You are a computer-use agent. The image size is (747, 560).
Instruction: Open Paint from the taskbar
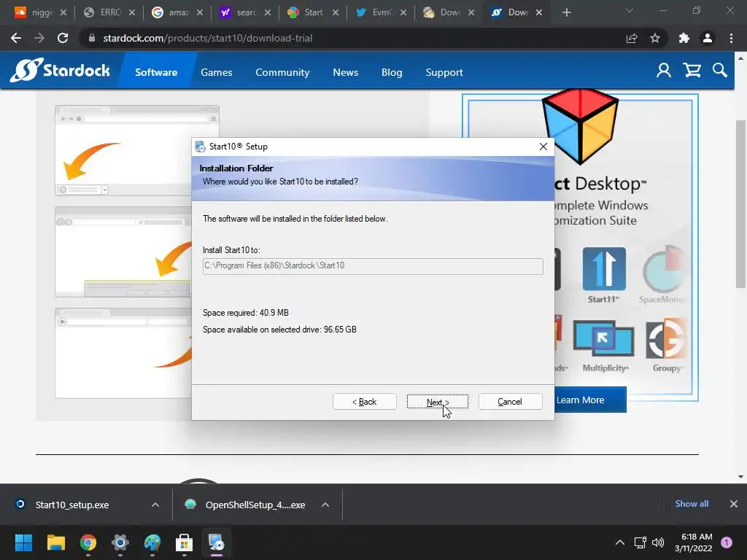152,542
